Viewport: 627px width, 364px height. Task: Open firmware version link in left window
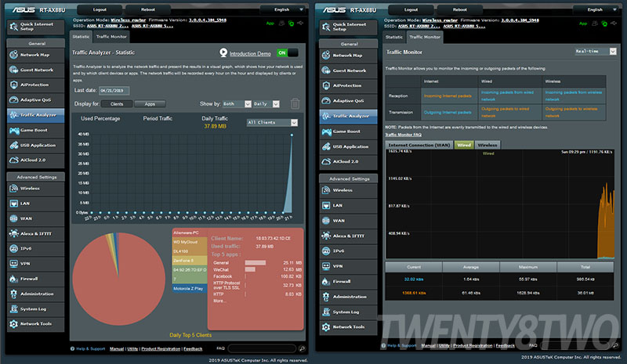point(208,20)
